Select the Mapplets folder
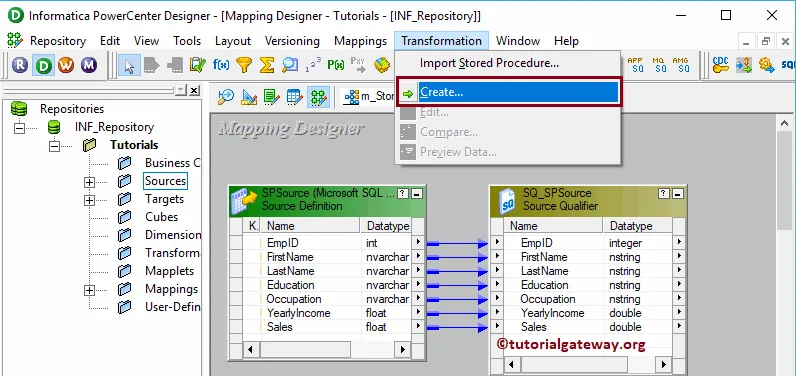Screen dimensions: 796x376 tap(170, 271)
